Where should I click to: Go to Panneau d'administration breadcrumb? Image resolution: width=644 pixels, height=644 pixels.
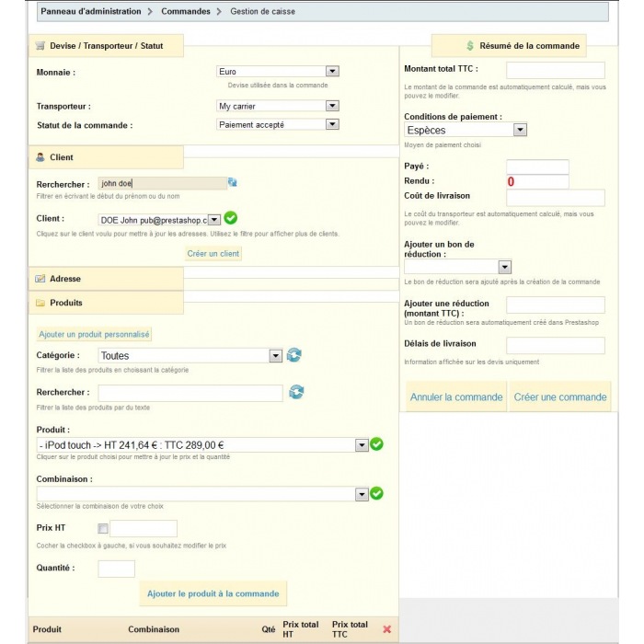point(91,11)
